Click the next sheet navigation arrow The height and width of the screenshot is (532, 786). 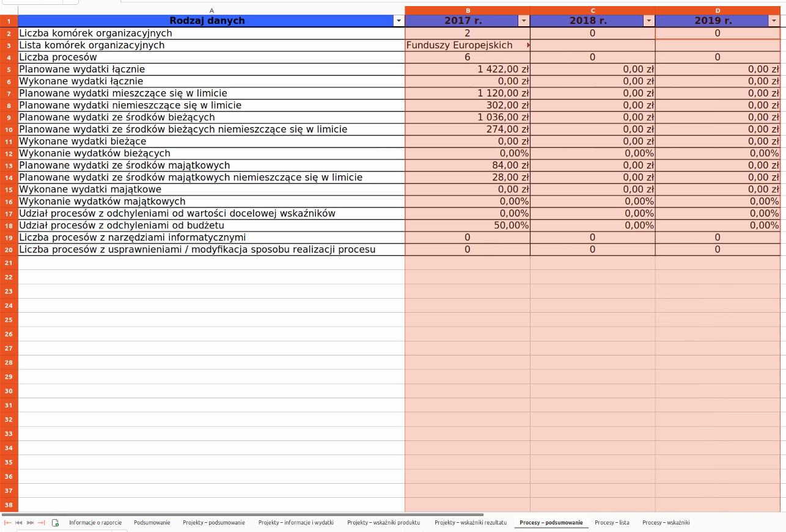(x=30, y=523)
